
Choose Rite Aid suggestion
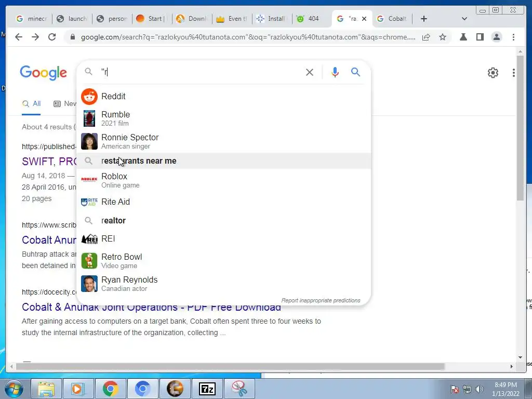(224, 202)
